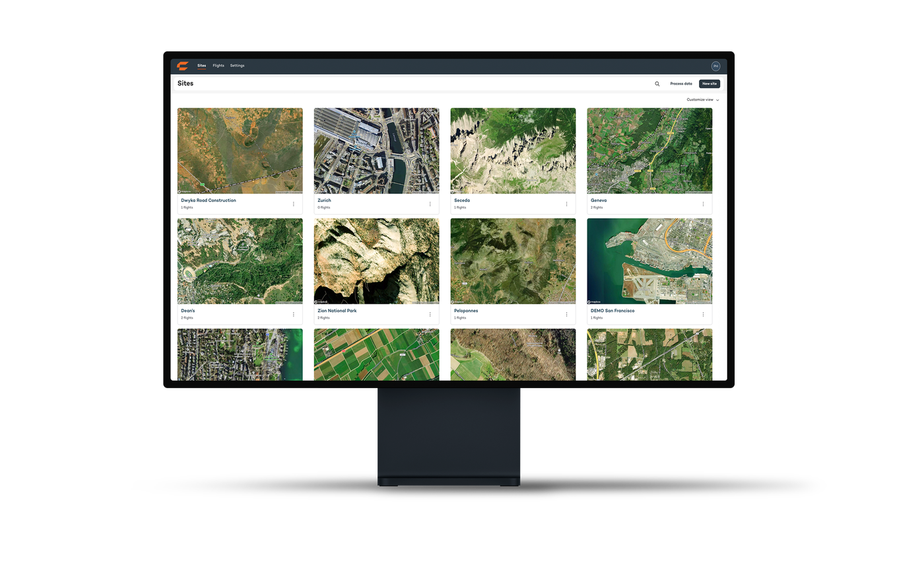Viewport: 924px width, 567px height.
Task: Open DEMO San Francisco options menu
Action: (x=703, y=314)
